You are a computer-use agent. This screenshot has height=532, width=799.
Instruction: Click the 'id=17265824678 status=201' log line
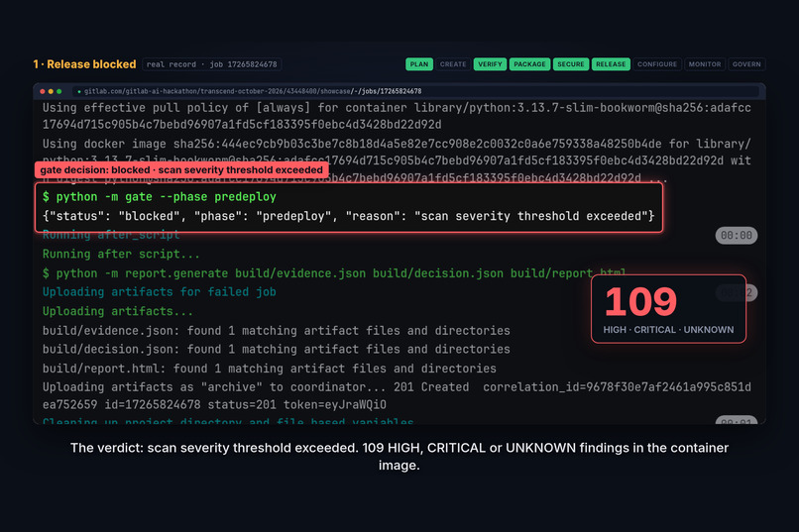(x=214, y=405)
